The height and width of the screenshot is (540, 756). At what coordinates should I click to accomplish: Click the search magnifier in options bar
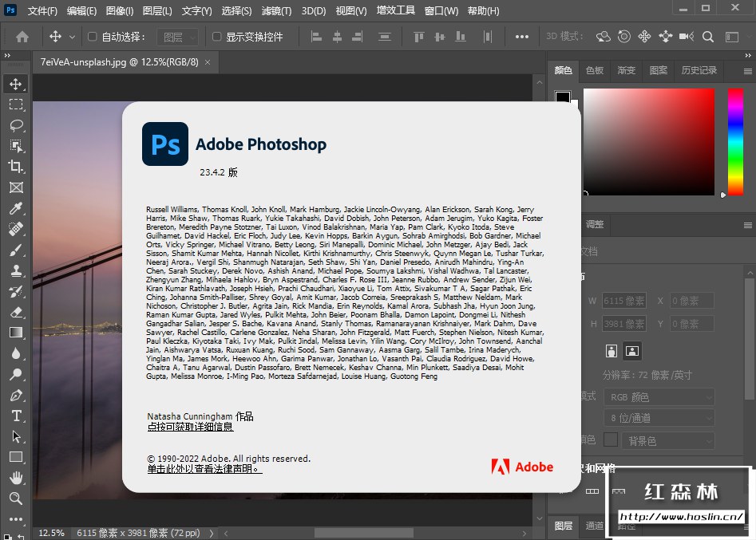(x=708, y=37)
